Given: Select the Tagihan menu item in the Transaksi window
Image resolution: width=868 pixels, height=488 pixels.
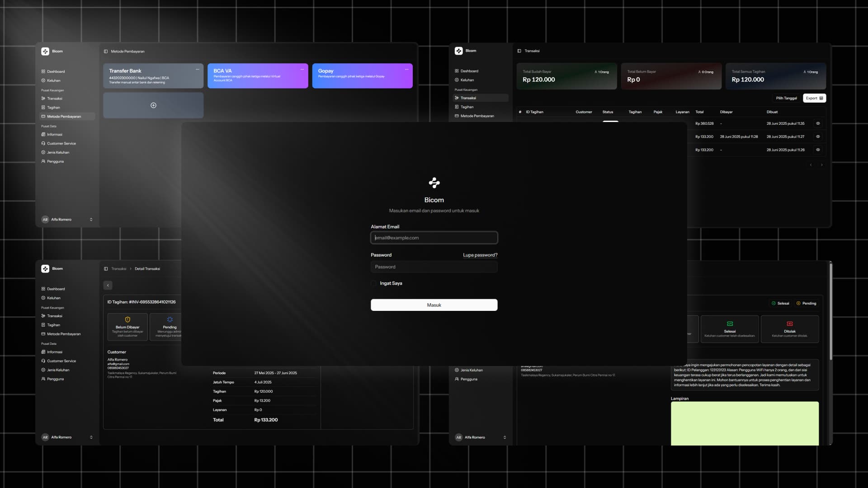Looking at the screenshot, I should pos(467,107).
